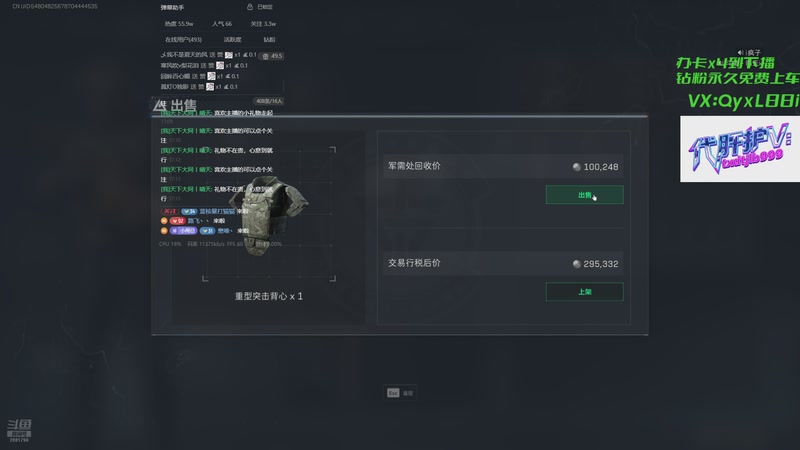Screen dimensions: 800x450
Task: Select the heavy assault vest thumbnail
Action: (269, 216)
